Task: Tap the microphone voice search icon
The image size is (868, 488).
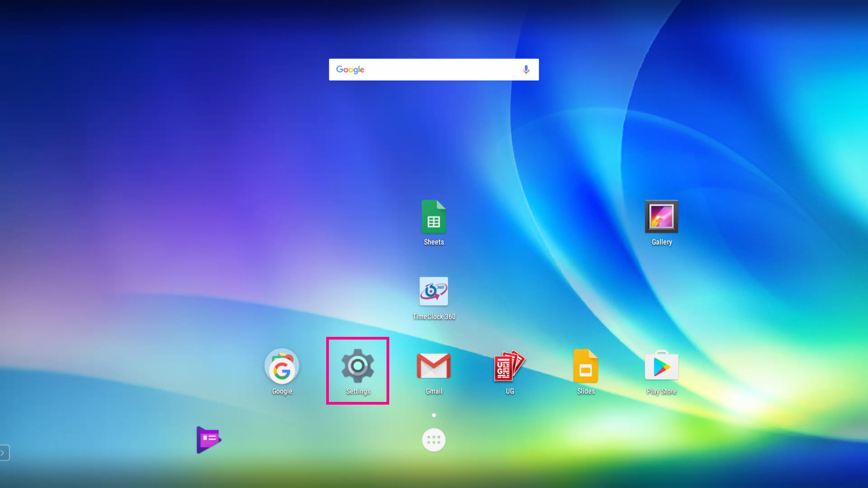Action: coord(526,69)
